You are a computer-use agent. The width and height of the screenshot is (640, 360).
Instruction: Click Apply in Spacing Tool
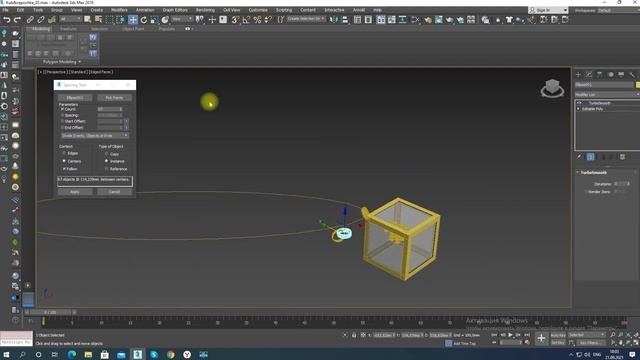coord(75,191)
